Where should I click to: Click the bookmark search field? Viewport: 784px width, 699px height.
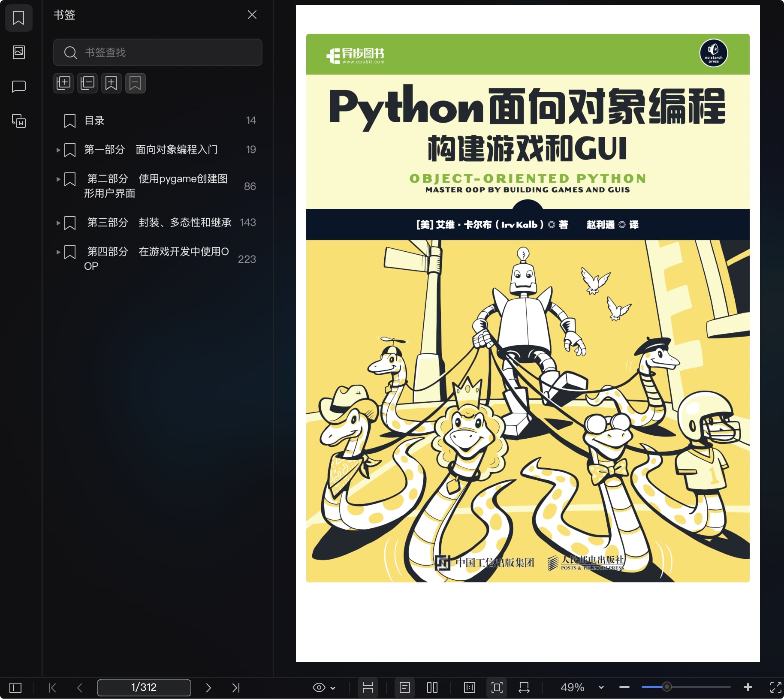(157, 52)
